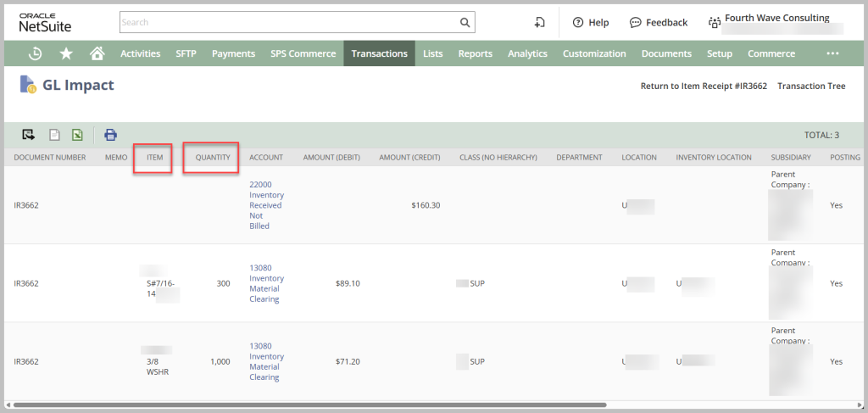This screenshot has width=868, height=413.
Task: Click the Memo column header
Action: click(116, 157)
